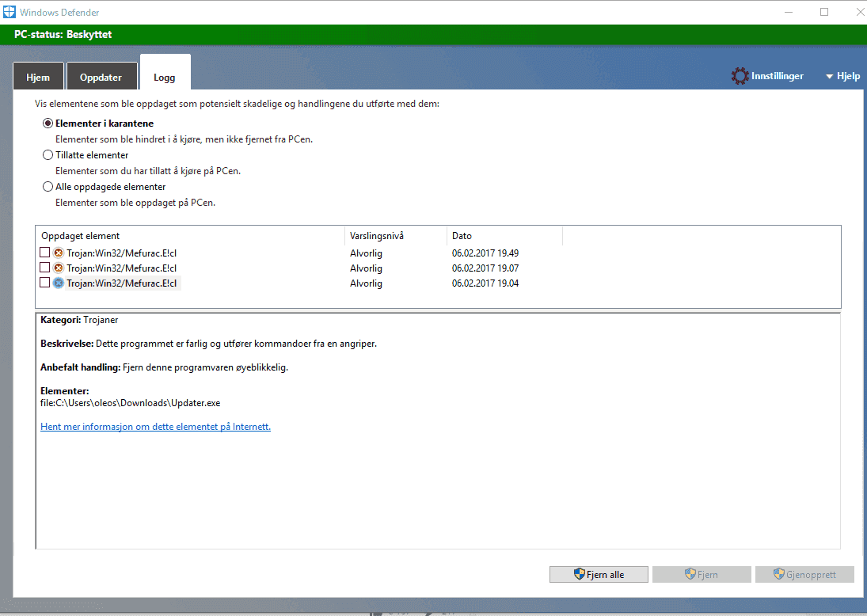Click Alvorlig level in the 19.49 row
The image size is (867, 616).
pyautogui.click(x=366, y=253)
